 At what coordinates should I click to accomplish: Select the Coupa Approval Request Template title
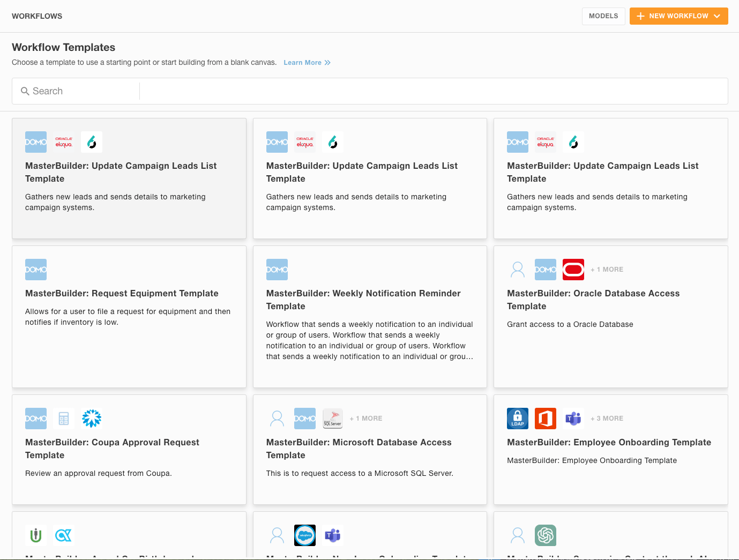pos(112,449)
